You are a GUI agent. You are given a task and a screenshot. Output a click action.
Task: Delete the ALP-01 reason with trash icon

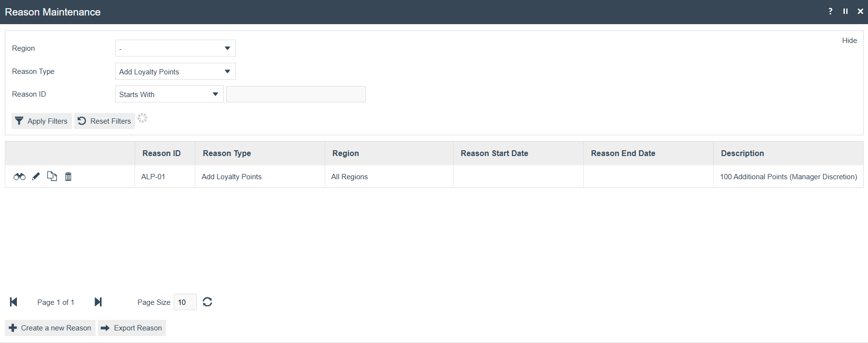pos(68,177)
